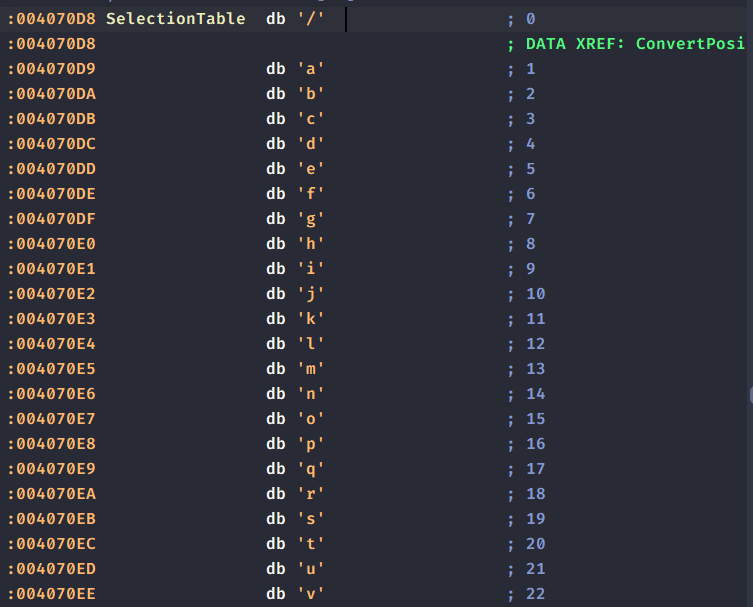Screen dimensions: 753x607
Task: Click the comment number 22
Action: (x=535, y=594)
